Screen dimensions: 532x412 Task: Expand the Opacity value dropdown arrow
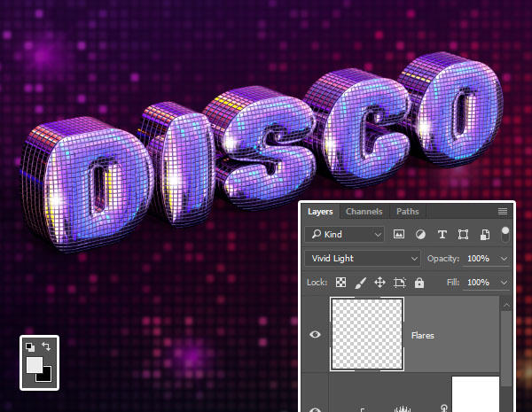click(505, 258)
